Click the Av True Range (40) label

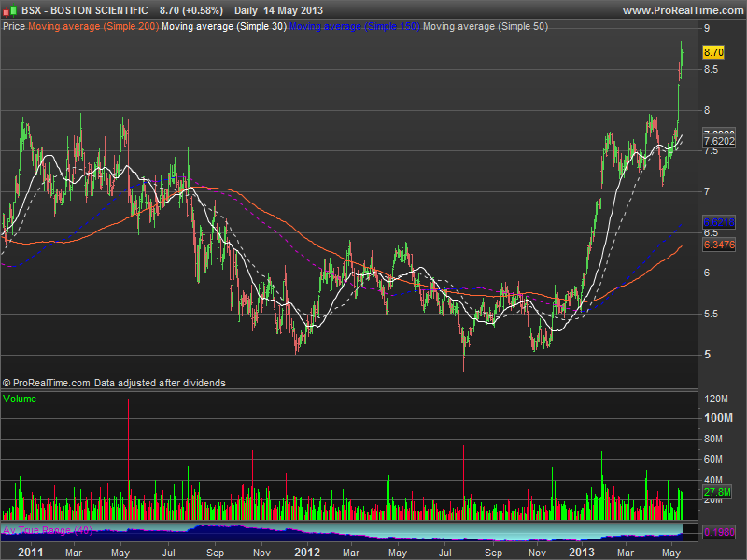coord(48,530)
